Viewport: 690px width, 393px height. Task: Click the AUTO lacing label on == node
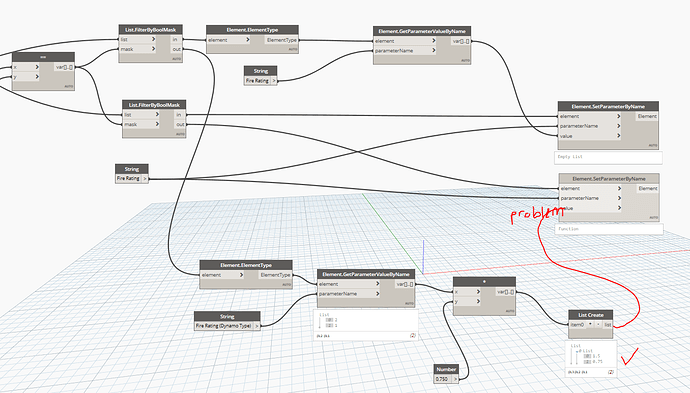[69, 87]
